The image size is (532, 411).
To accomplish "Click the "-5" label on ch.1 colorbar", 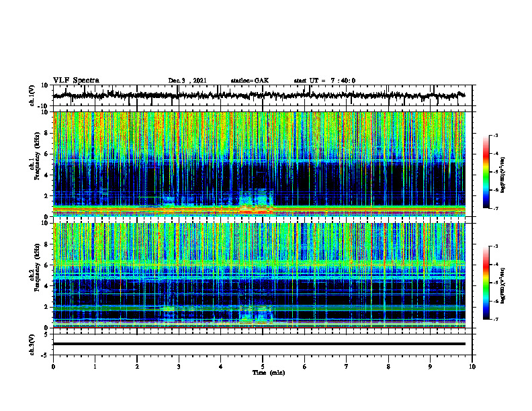I will pyautogui.click(x=496, y=172).
